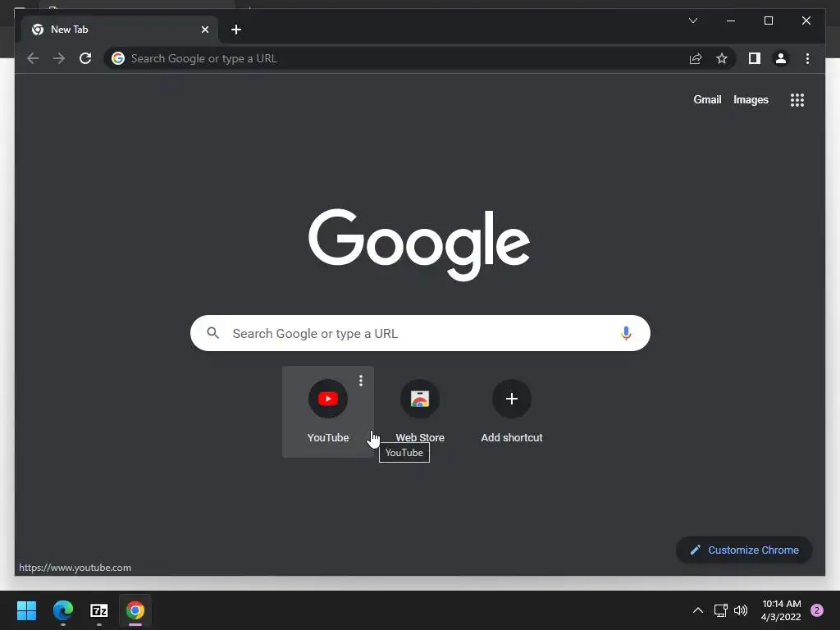Open the notification count badge
Viewport: 840px width, 630px height.
coord(817,610)
